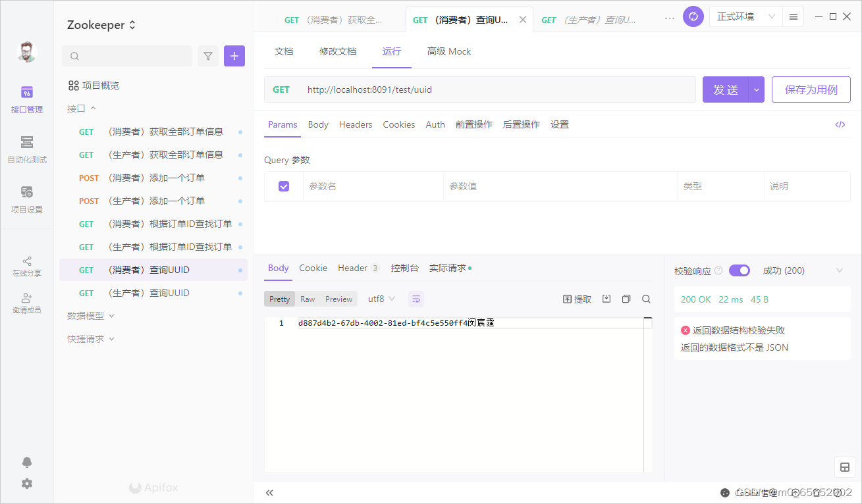Open the 自动化测试 sidebar section

pos(27,150)
